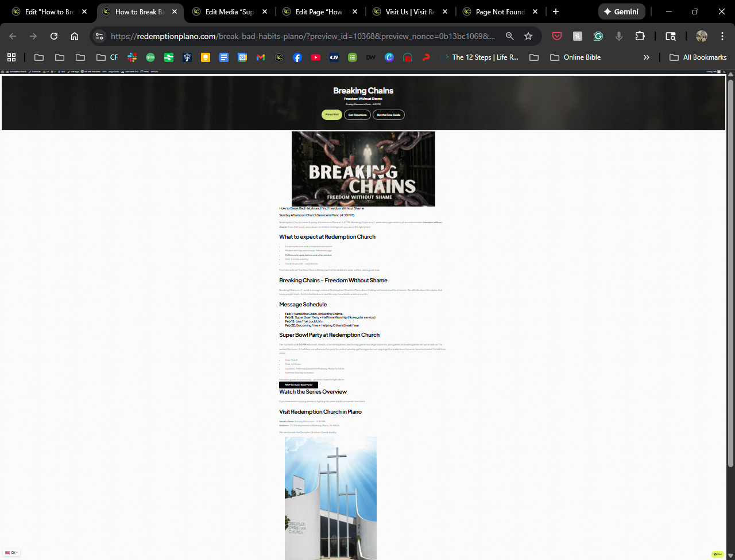735x560 pixels.
Task: Switch to the "Visit Us | Visit Re" tab
Action: tap(409, 11)
